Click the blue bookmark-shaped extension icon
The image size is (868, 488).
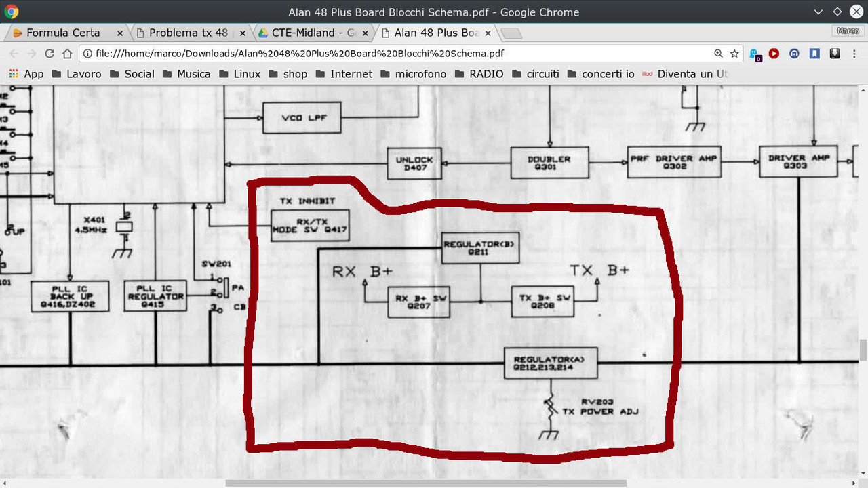coord(814,54)
